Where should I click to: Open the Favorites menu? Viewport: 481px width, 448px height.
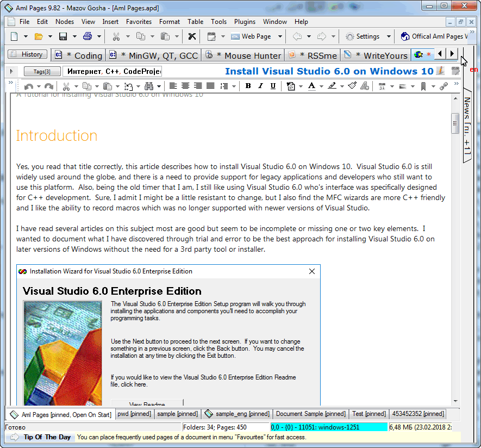(x=139, y=22)
